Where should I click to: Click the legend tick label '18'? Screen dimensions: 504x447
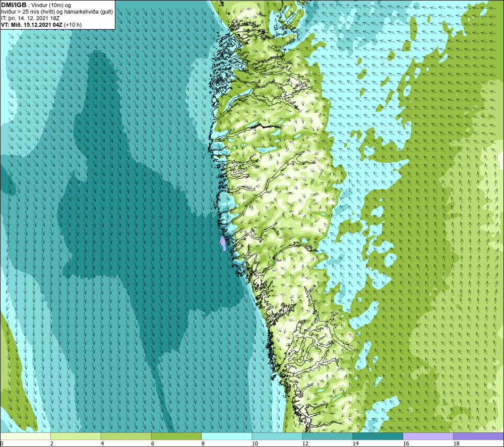point(457,443)
